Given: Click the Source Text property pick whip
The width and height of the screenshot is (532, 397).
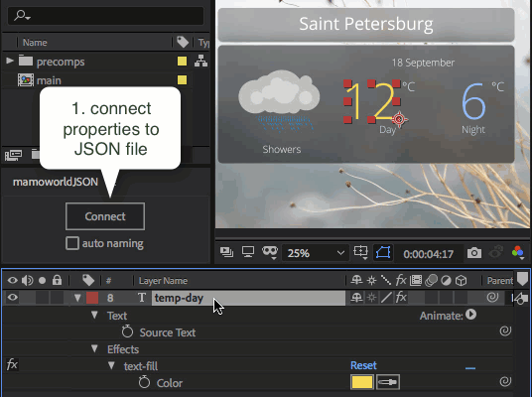Looking at the screenshot, I should (x=505, y=331).
